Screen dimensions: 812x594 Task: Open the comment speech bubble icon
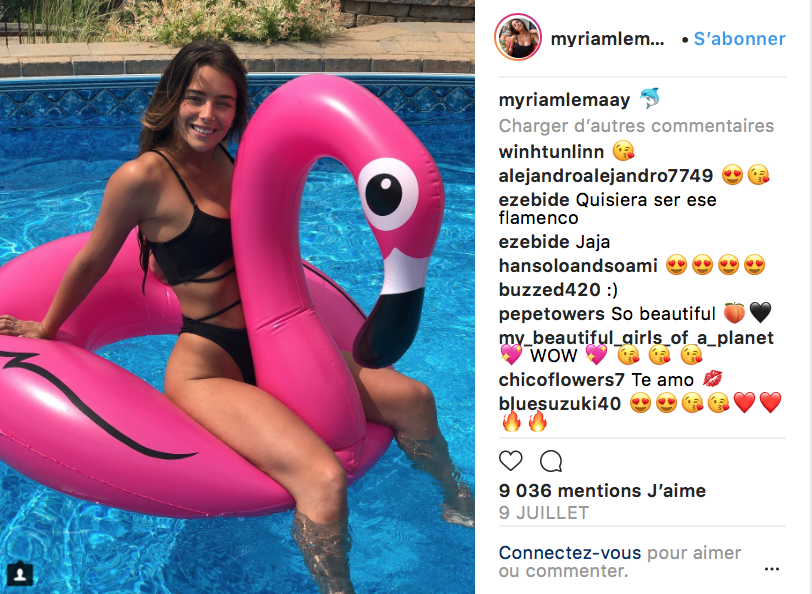[x=551, y=460]
